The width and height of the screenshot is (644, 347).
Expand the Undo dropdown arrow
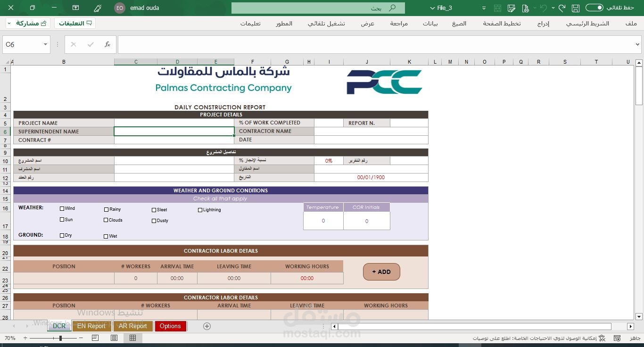tap(553, 8)
